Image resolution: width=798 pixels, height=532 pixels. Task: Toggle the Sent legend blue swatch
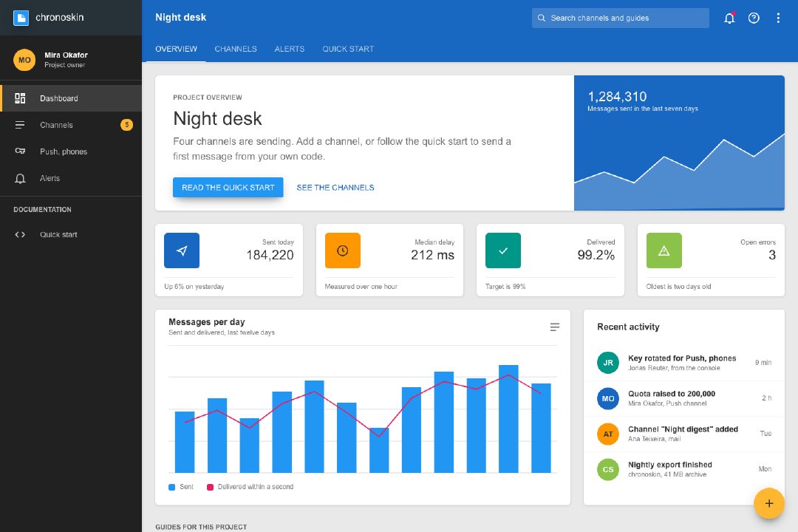pos(172,487)
